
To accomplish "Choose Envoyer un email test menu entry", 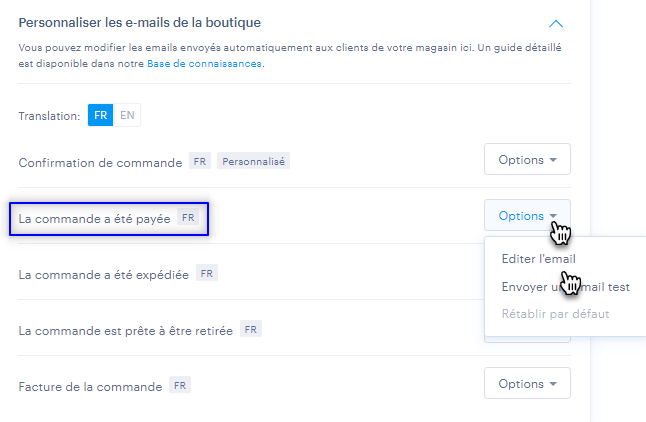I will point(566,287).
